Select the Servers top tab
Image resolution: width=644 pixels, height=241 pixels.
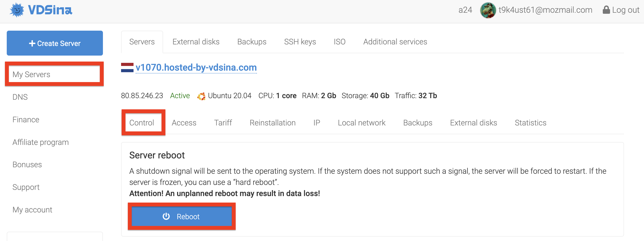pos(142,42)
